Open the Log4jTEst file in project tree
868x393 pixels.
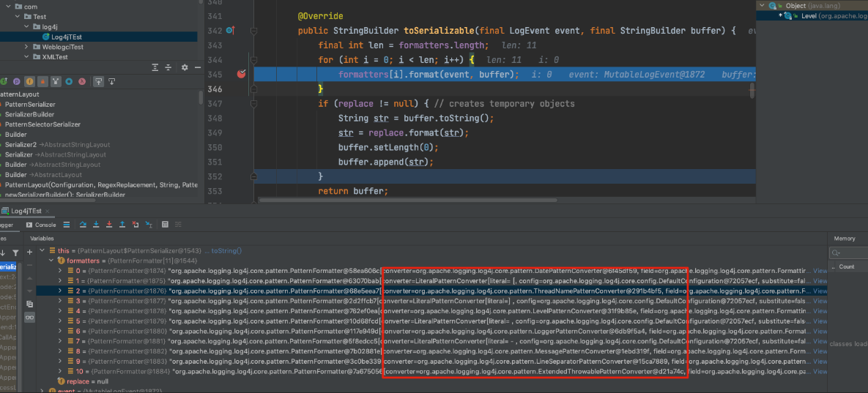point(67,37)
